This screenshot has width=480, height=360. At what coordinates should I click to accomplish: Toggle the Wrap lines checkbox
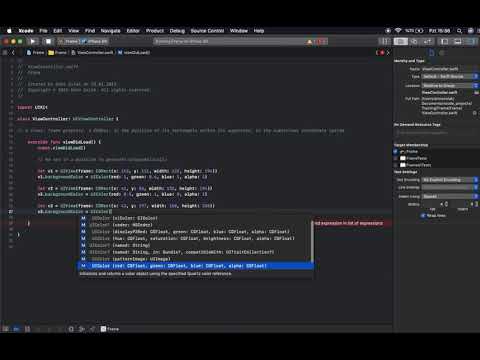[x=423, y=215]
